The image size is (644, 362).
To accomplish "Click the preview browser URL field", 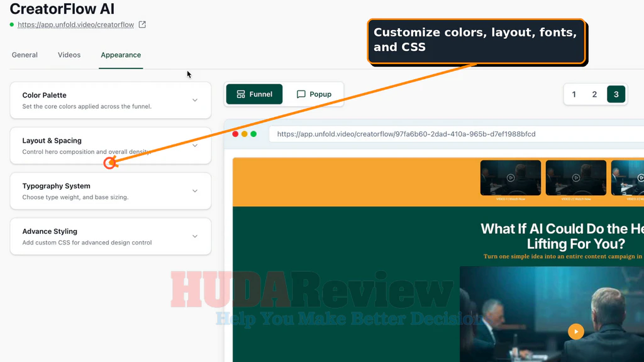I will point(457,134).
